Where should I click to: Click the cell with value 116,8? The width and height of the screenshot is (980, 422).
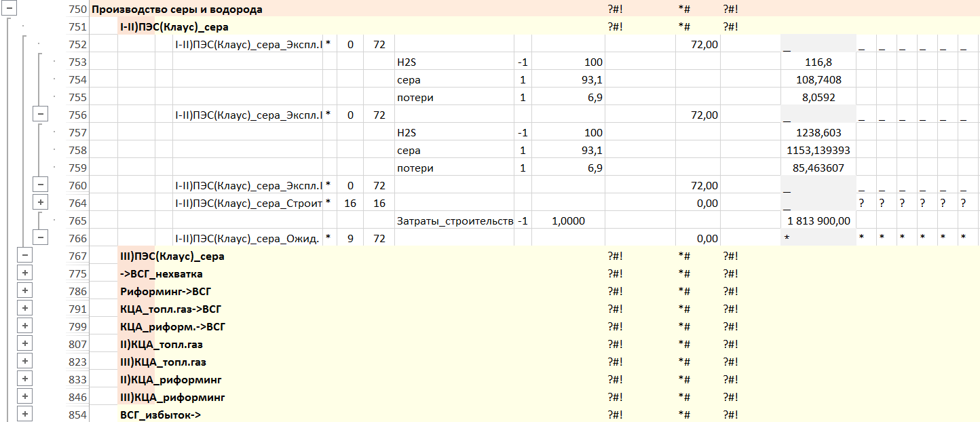[818, 62]
